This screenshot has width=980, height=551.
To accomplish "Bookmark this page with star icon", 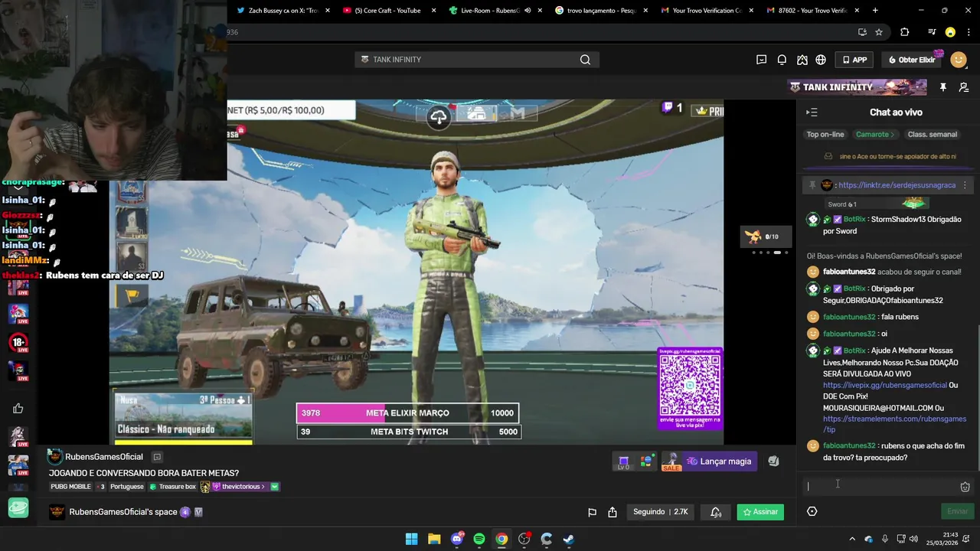I will (x=879, y=32).
